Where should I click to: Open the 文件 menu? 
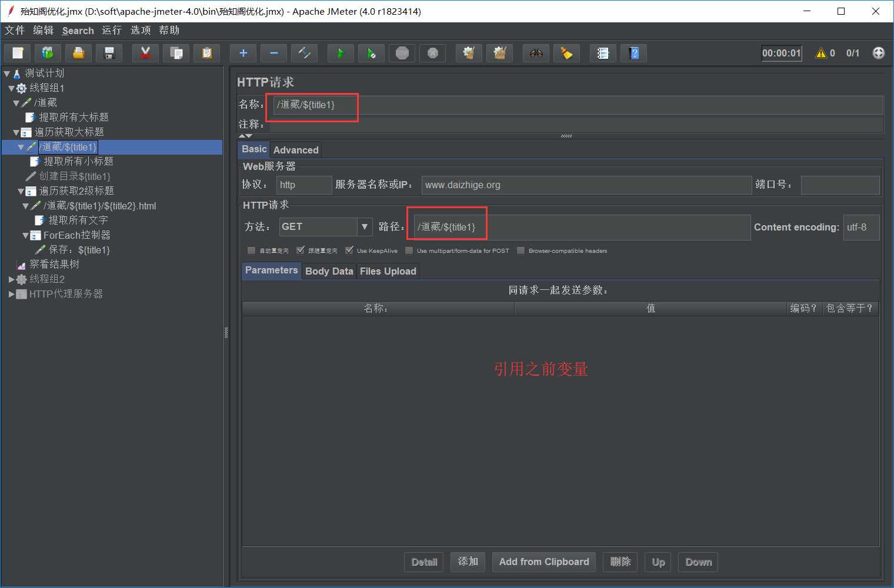tap(15, 30)
